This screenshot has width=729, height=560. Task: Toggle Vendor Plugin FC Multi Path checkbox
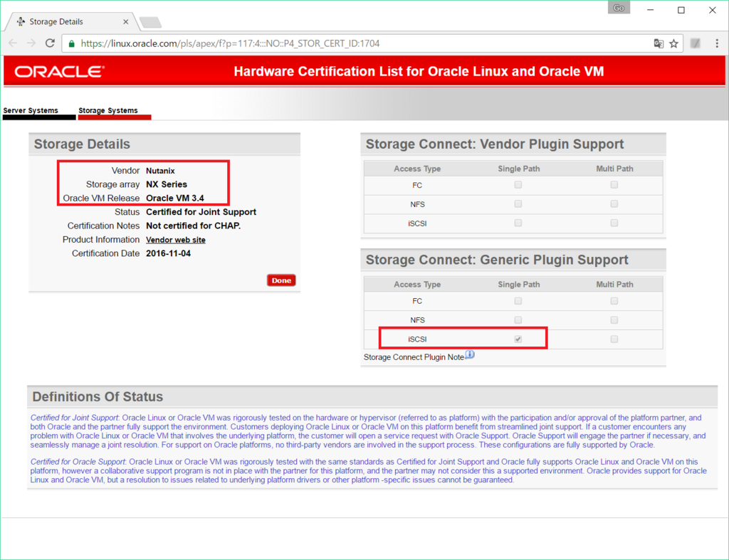[614, 185]
